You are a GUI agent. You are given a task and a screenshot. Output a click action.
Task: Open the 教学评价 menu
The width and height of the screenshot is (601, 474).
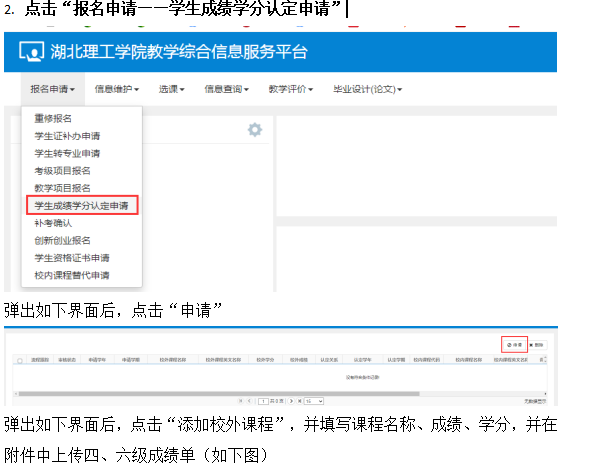tap(290, 89)
